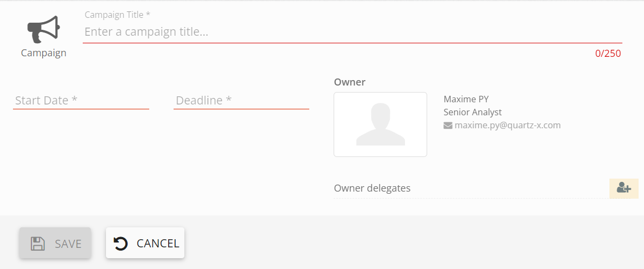Click the owner's profile picture placeholder
Viewport: 644px width, 269px height.
coord(380,124)
